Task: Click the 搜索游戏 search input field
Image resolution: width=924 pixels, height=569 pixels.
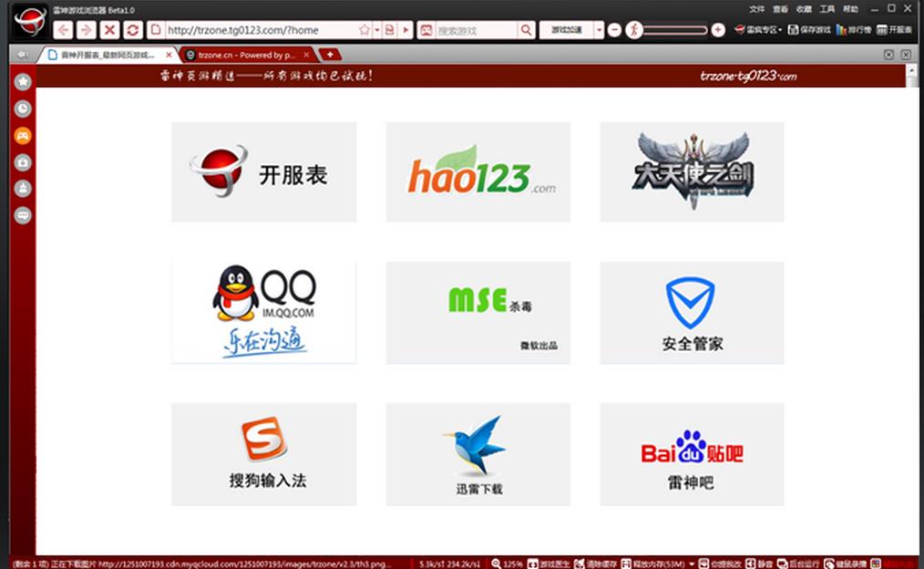Action: tap(476, 30)
